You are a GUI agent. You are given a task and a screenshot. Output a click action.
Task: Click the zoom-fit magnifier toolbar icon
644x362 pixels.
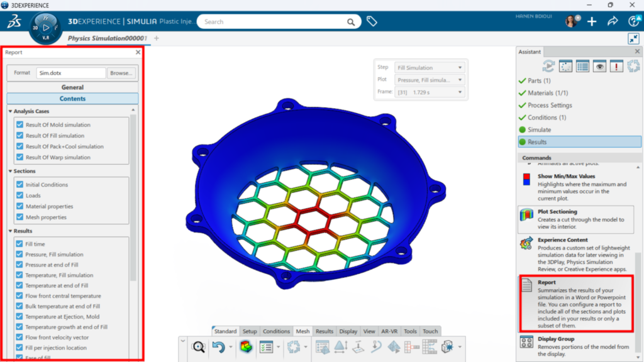pyautogui.click(x=198, y=347)
